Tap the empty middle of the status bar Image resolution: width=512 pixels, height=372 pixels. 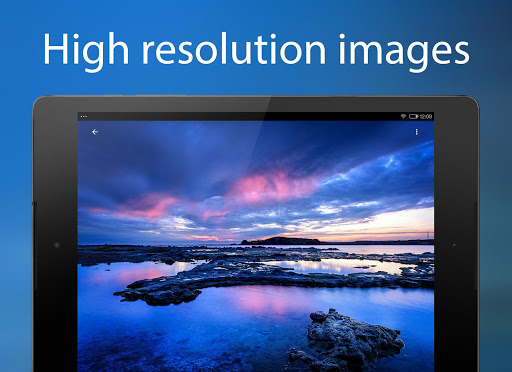(x=243, y=116)
